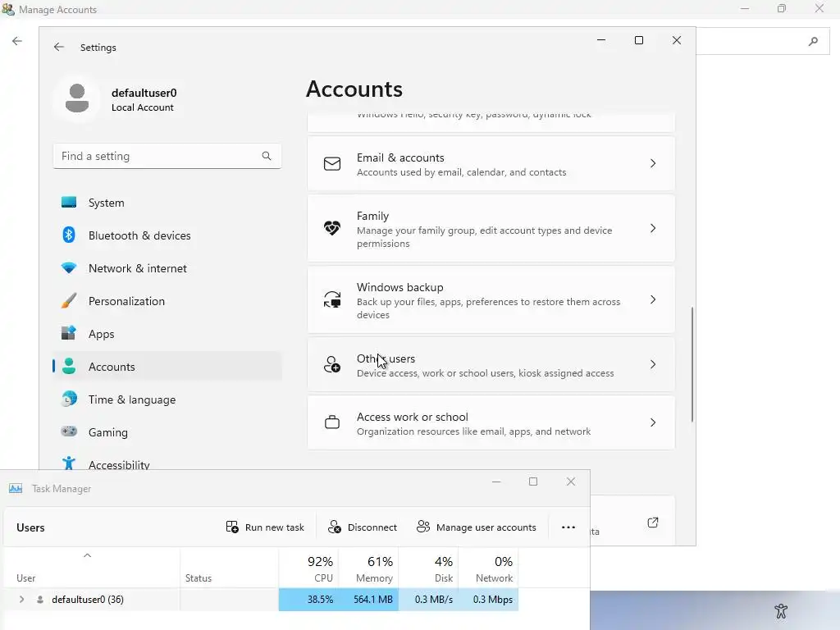Select Network & internet in sidebar
840x630 pixels.
click(x=167, y=268)
